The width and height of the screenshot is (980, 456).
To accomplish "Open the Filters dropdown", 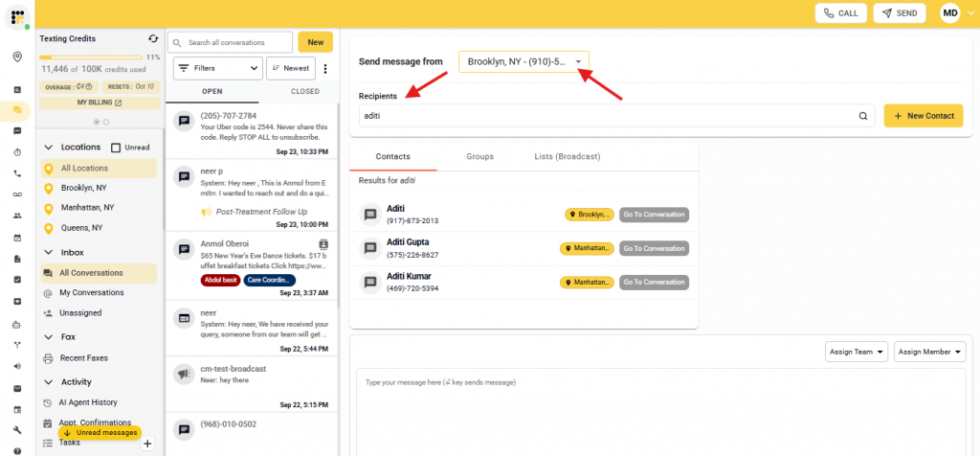I will click(218, 68).
